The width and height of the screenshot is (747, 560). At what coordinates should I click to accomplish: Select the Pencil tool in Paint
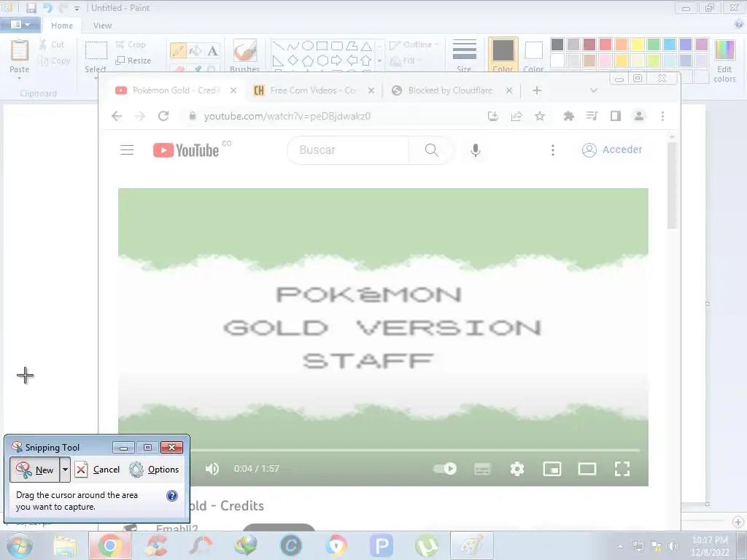click(x=178, y=50)
